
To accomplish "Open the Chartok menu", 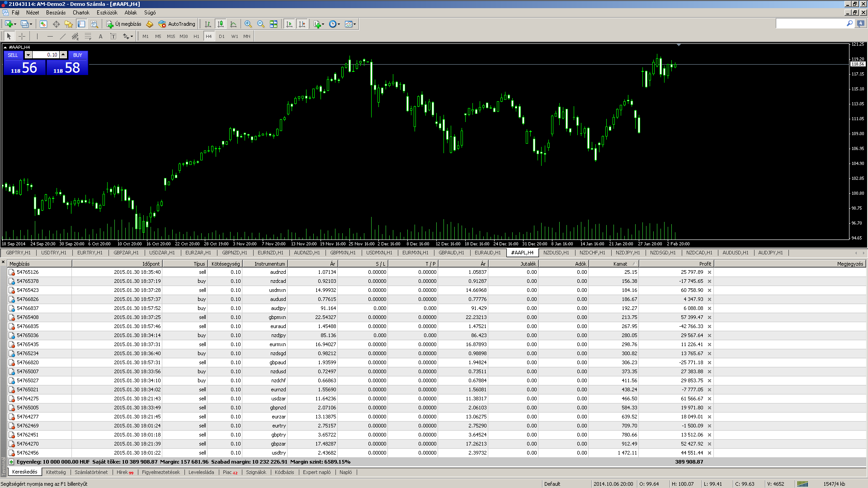I will click(81, 13).
